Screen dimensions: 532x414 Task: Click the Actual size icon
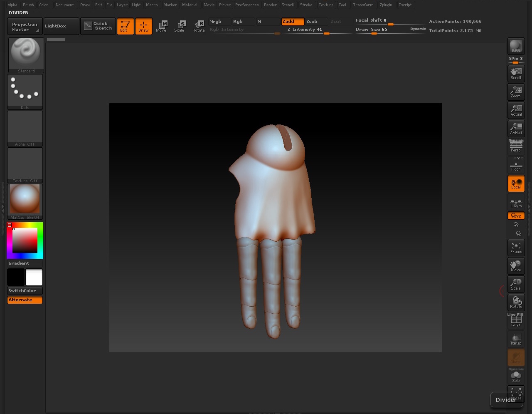pyautogui.click(x=516, y=110)
